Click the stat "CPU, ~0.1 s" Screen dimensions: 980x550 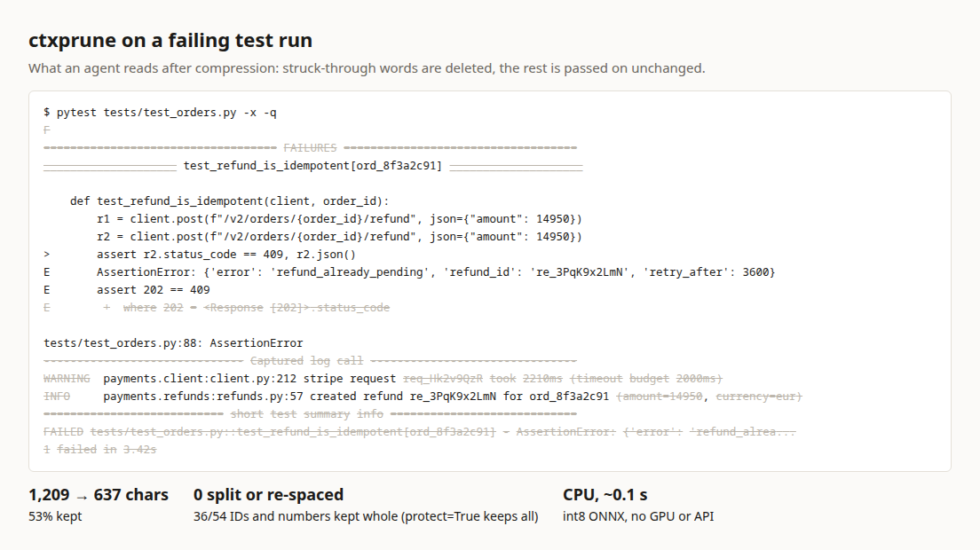(x=605, y=495)
